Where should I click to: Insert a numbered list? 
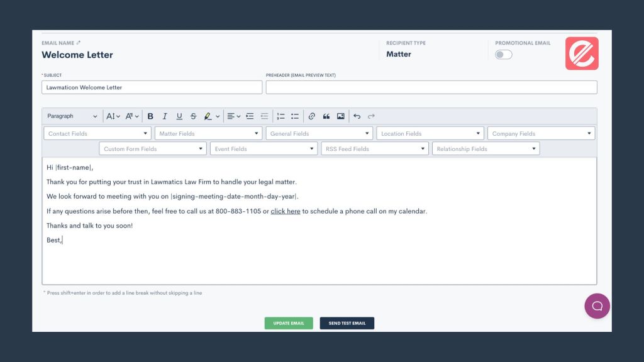coord(280,116)
